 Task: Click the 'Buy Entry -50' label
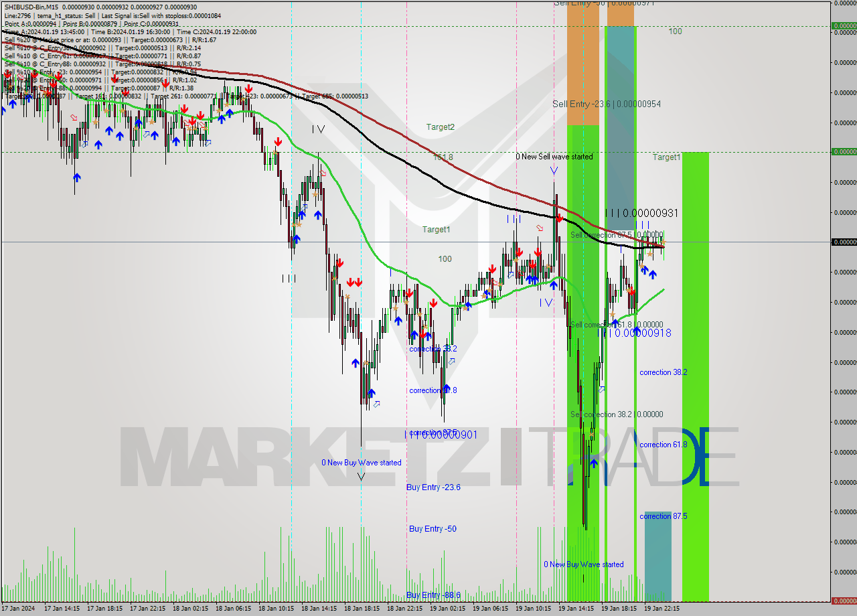point(433,529)
